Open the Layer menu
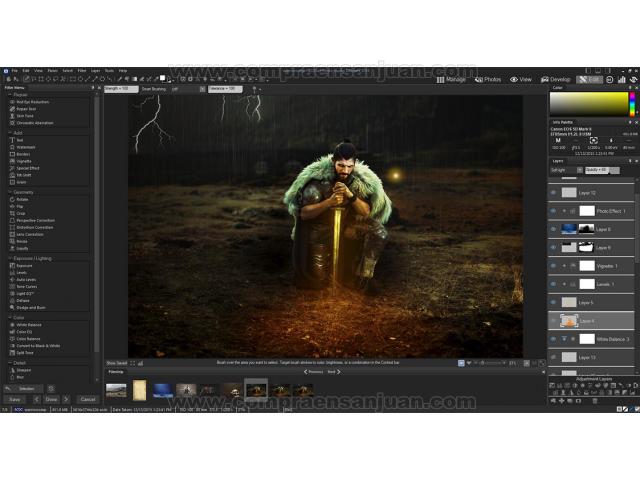This screenshot has height=480, width=640. click(96, 71)
